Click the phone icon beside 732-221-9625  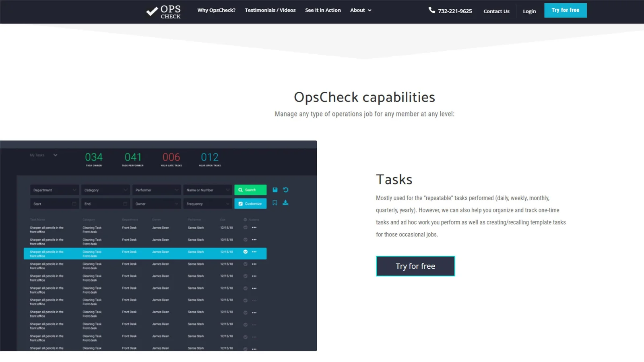pos(431,10)
